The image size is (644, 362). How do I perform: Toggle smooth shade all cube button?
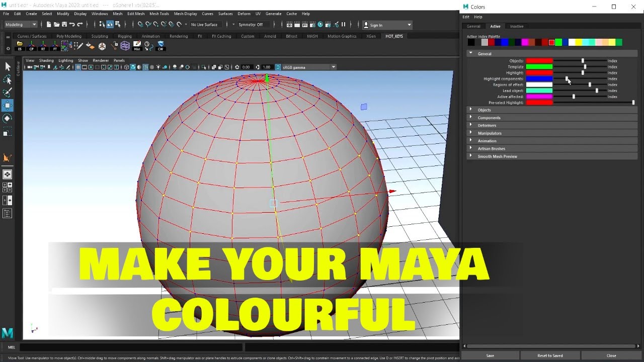pyautogui.click(x=133, y=67)
